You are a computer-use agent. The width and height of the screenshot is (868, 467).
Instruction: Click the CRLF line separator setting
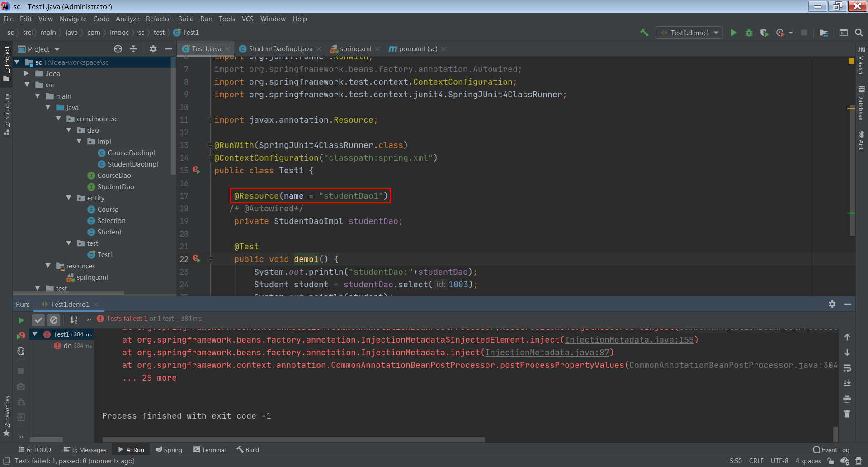click(x=756, y=461)
